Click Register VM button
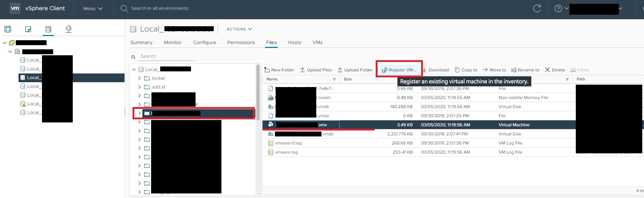 399,70
